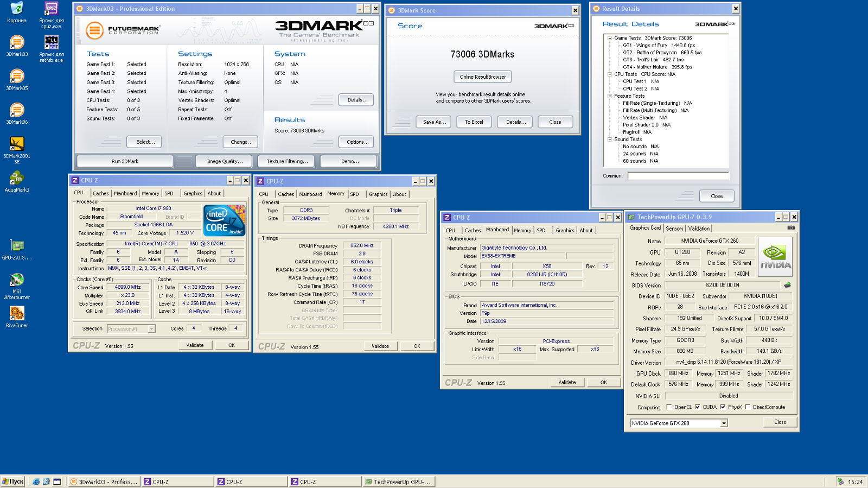Click the 3DMark Score window title icon
Viewport: 868px width, 488px height.
point(392,10)
